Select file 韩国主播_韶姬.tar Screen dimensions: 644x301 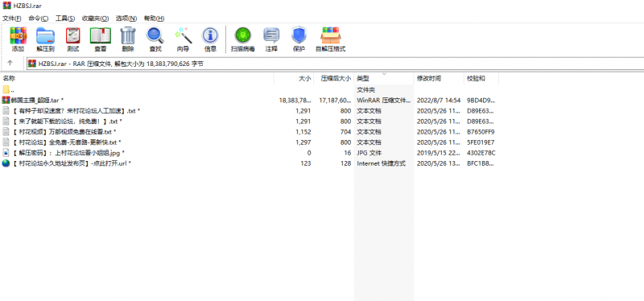pyautogui.click(x=37, y=100)
